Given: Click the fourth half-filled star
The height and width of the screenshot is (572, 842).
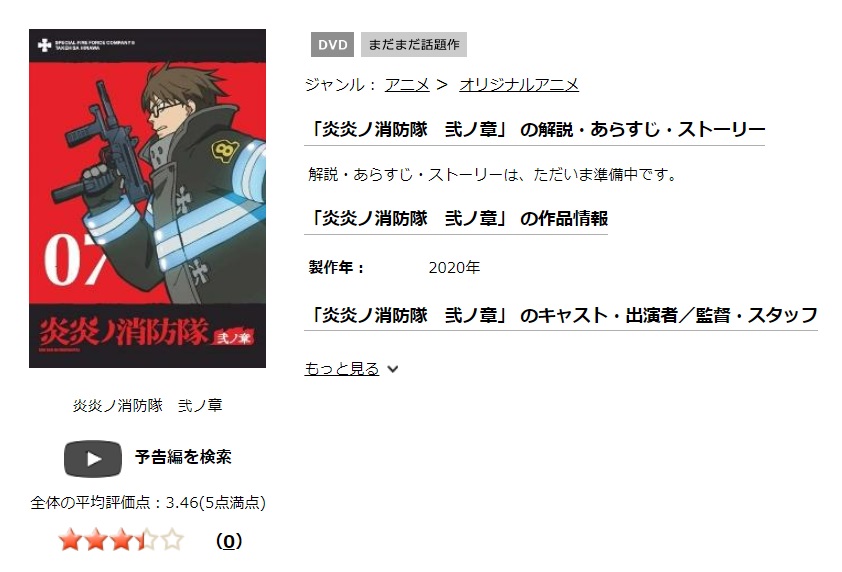Looking at the screenshot, I should click(147, 540).
